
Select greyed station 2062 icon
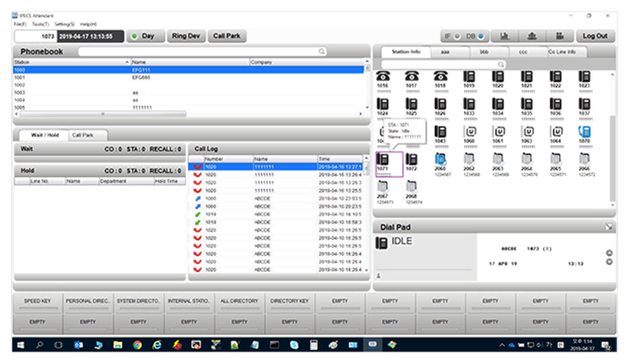click(x=469, y=159)
